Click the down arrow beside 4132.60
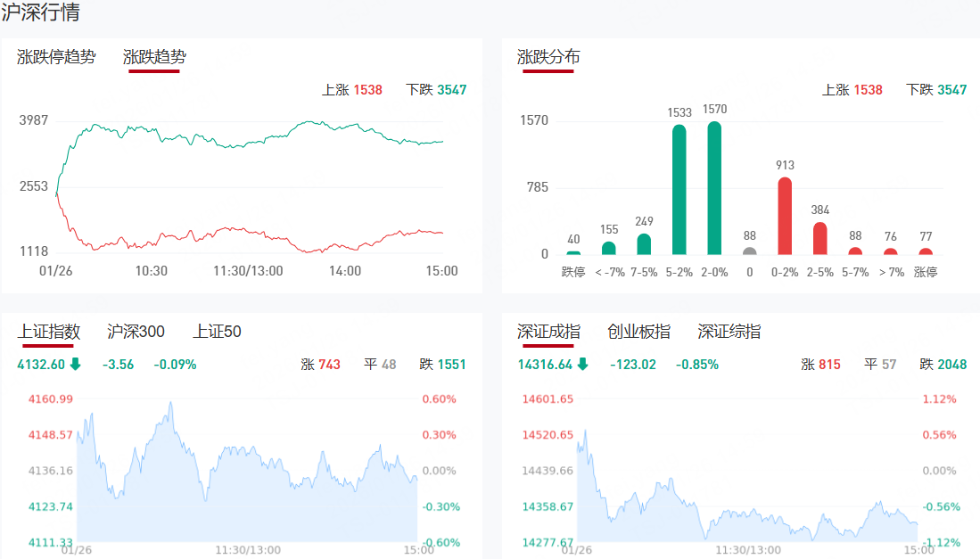 pos(76,364)
